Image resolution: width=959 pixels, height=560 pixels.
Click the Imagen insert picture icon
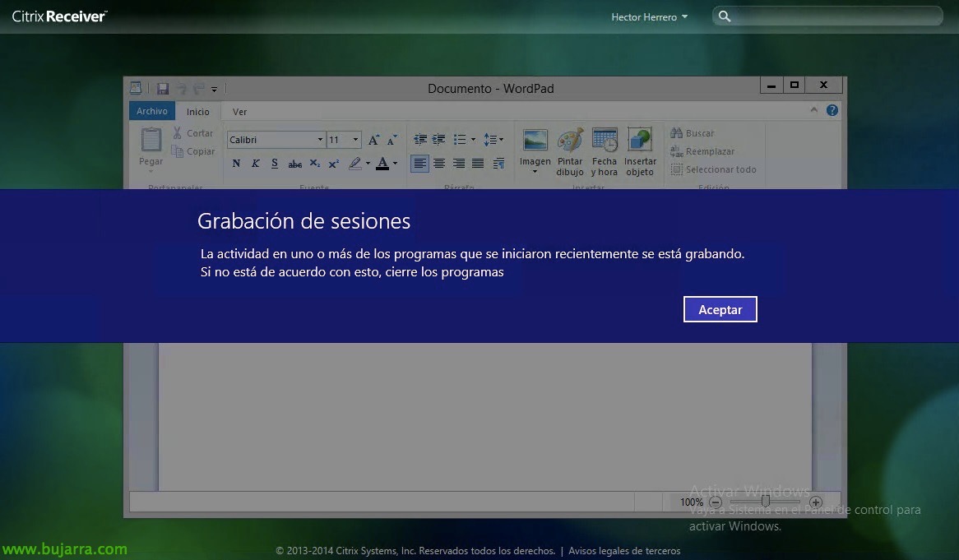point(535,141)
